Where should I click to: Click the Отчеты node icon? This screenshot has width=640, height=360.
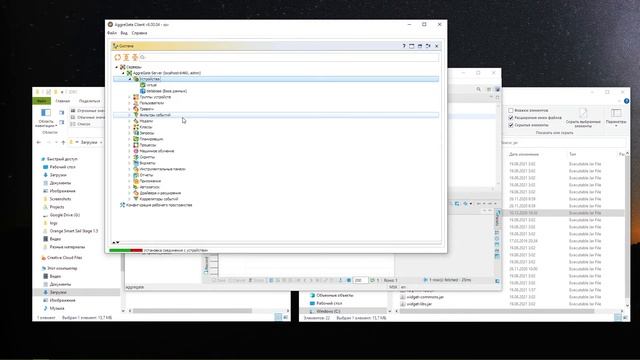click(136, 175)
